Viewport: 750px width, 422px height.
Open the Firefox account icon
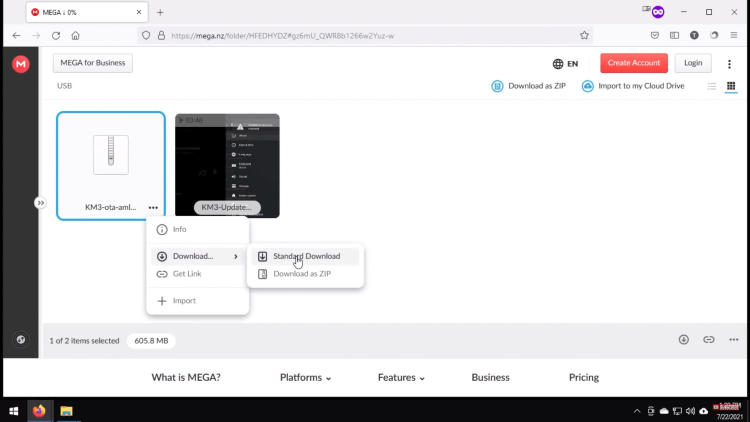coord(694,35)
